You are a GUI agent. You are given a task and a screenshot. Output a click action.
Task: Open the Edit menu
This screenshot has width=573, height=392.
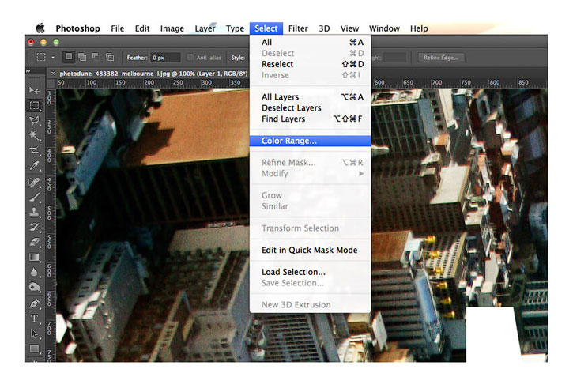click(142, 28)
